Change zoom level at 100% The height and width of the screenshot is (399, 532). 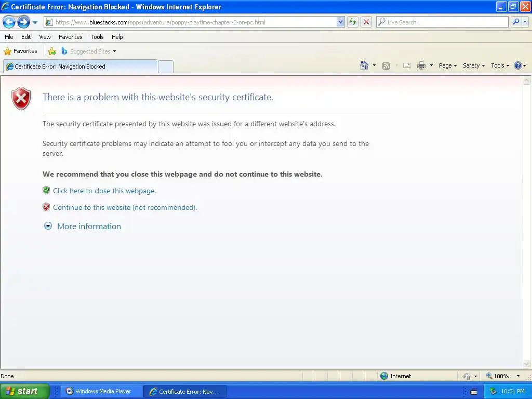pyautogui.click(x=498, y=376)
